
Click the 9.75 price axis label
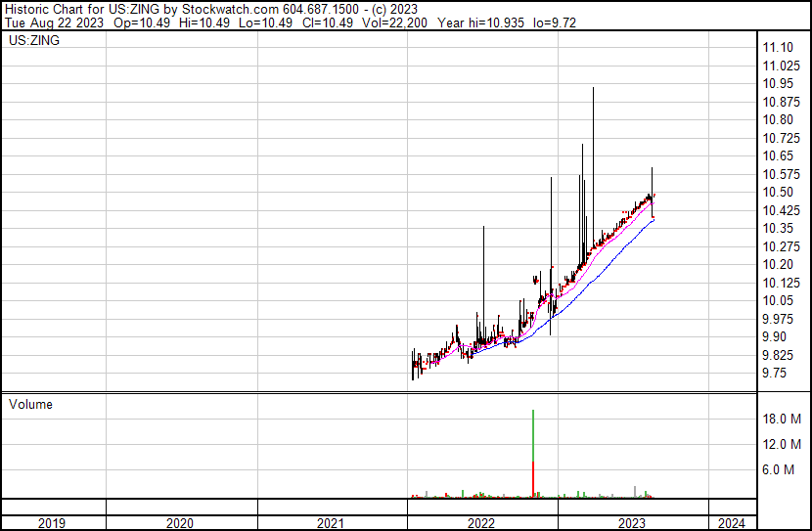(x=774, y=373)
